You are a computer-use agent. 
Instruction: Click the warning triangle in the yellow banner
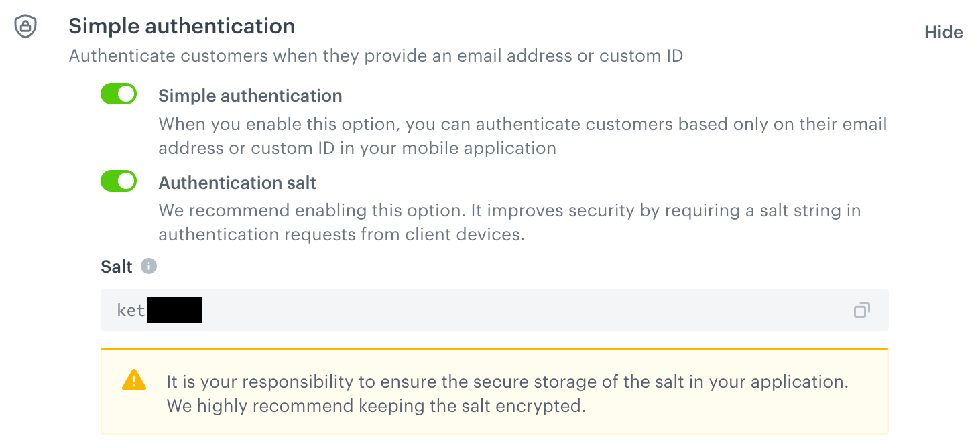click(x=133, y=380)
